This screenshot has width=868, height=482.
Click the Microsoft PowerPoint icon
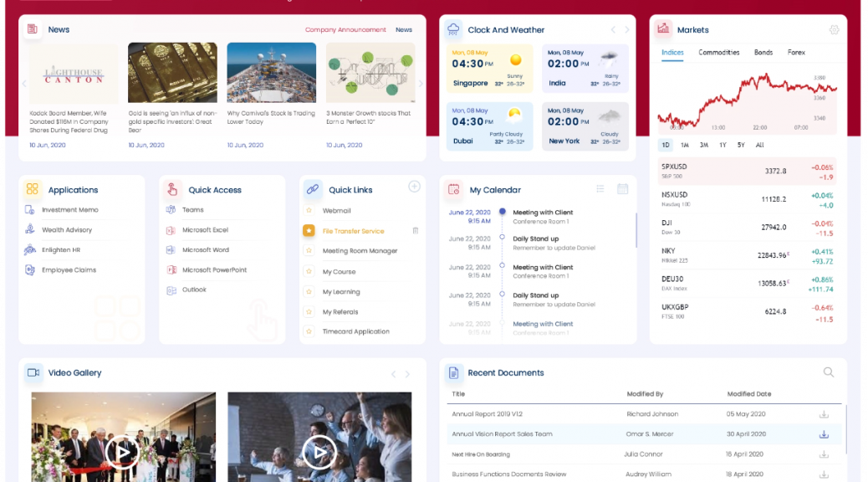(x=171, y=269)
